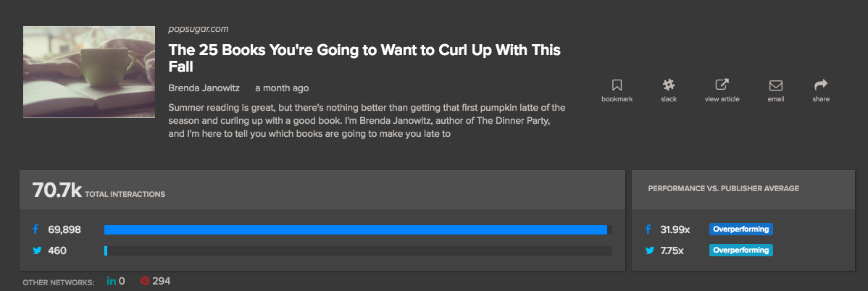Click LinkedIn icon in other networks
The height and width of the screenshot is (291, 868).
[x=111, y=281]
